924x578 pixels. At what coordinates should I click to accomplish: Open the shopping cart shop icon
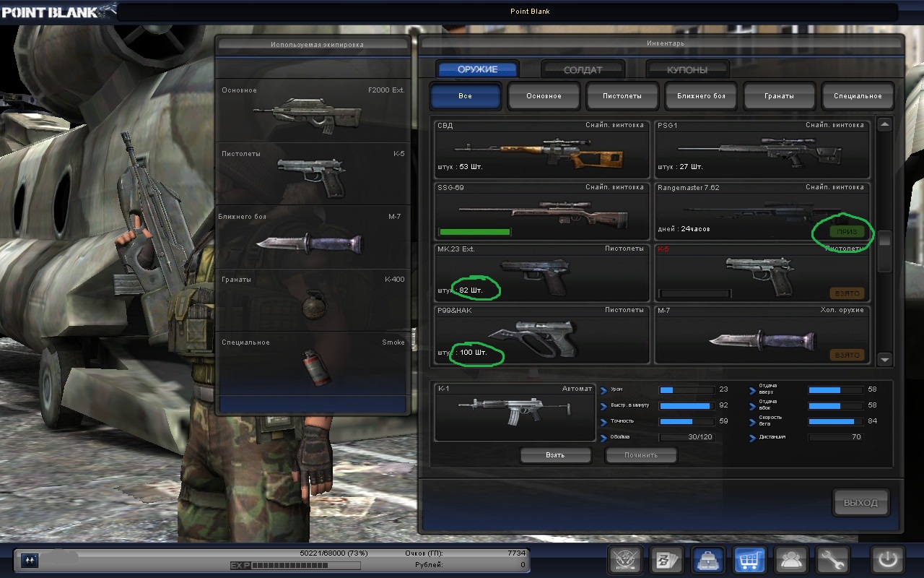click(749, 559)
